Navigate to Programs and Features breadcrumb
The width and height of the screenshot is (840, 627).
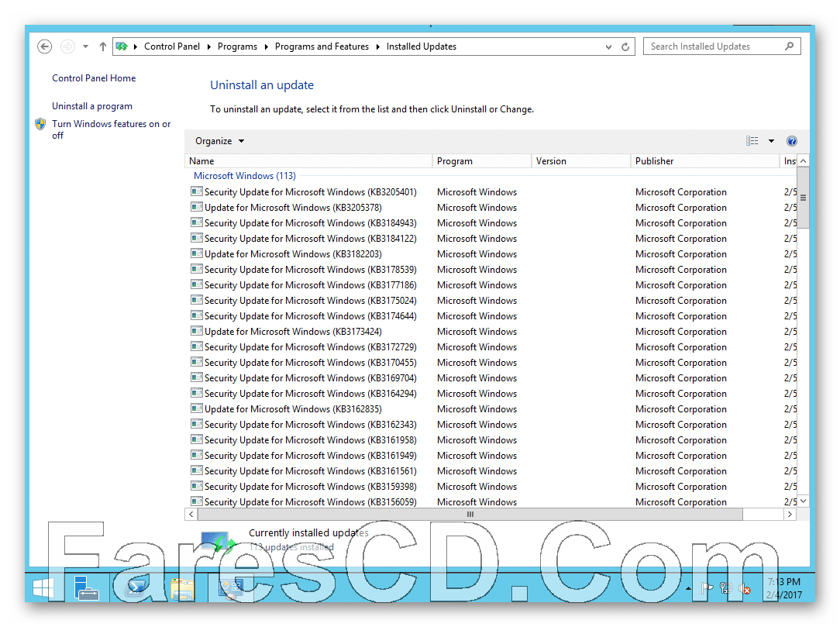pyautogui.click(x=322, y=47)
